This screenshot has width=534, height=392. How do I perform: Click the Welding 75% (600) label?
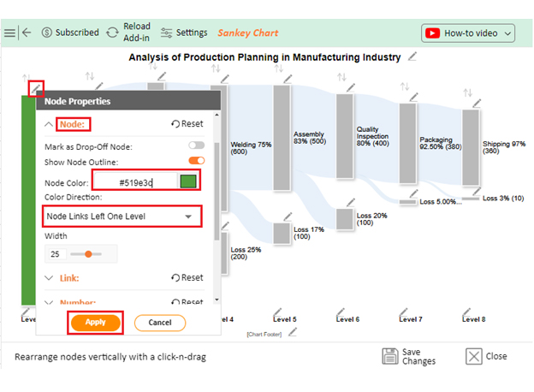point(251,148)
